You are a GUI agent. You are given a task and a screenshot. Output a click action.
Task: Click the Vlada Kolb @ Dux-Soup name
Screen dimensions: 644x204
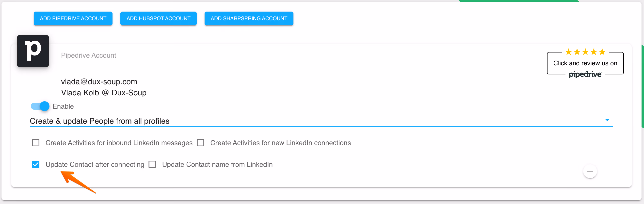point(104,93)
